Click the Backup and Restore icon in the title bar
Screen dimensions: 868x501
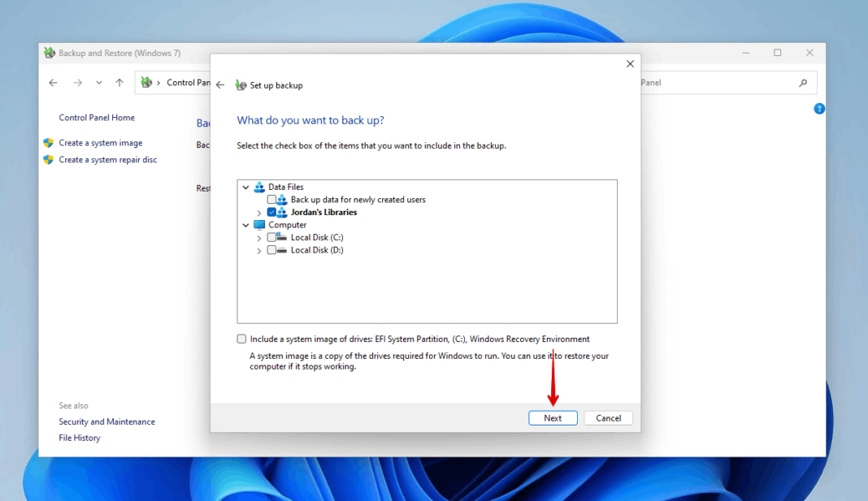click(x=50, y=52)
